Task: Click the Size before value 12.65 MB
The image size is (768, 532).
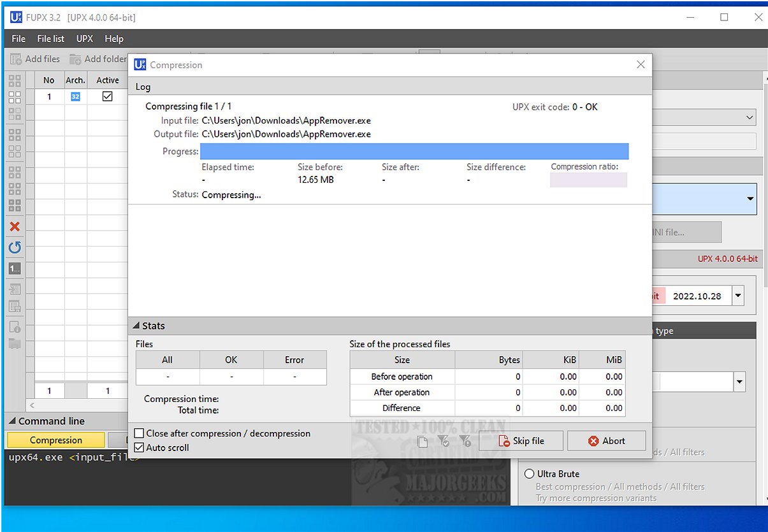Action: click(x=315, y=180)
